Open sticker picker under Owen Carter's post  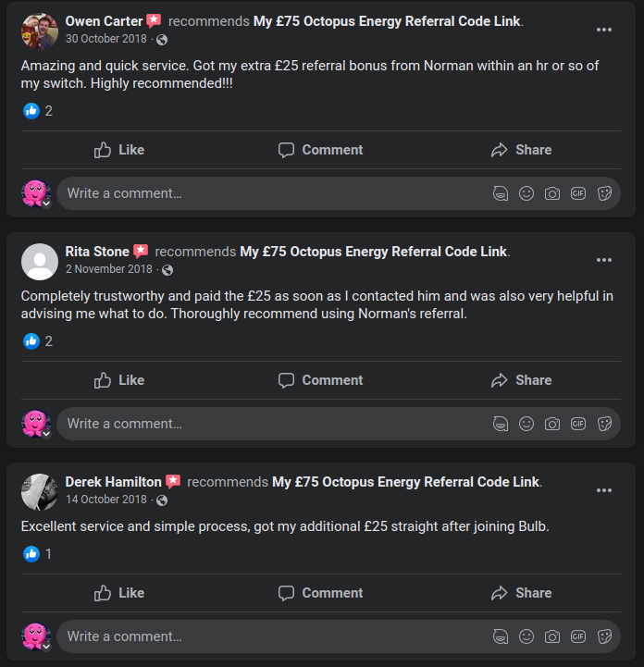(x=604, y=193)
